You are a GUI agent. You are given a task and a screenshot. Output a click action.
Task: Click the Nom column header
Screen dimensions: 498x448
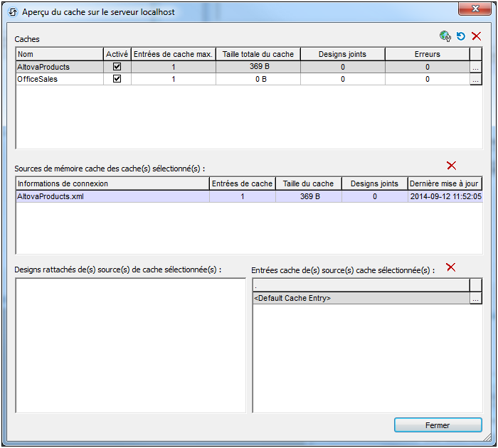click(x=60, y=54)
